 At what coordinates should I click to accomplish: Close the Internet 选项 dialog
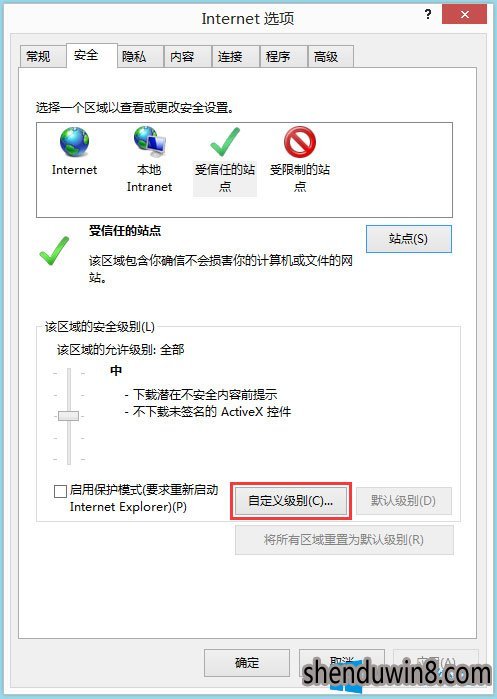click(464, 15)
